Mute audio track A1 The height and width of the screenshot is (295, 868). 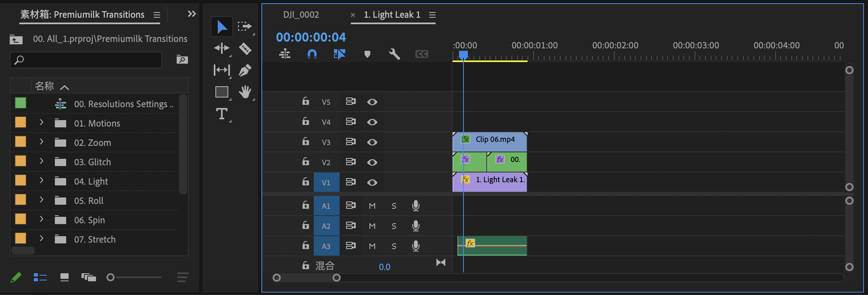[372, 206]
